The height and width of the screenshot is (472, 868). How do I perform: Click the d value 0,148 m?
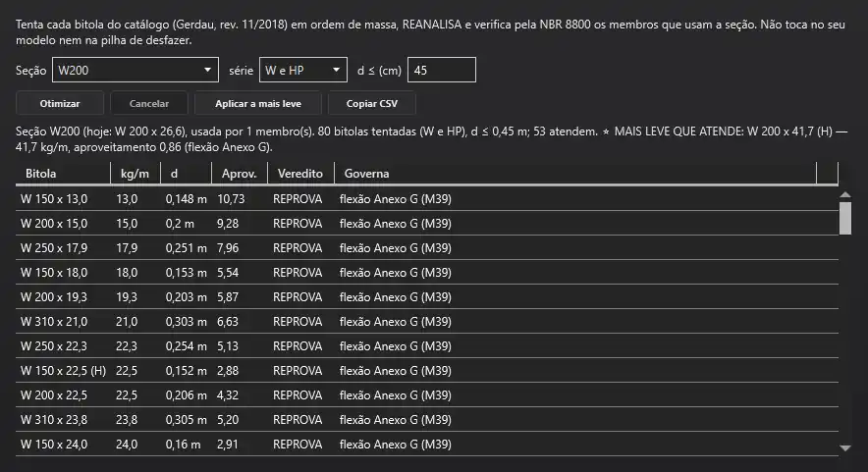point(186,199)
